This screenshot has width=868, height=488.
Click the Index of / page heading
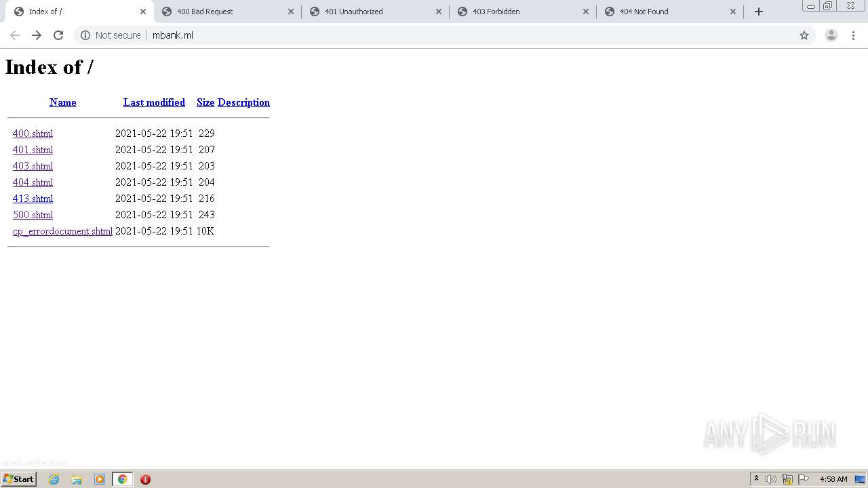[49, 67]
